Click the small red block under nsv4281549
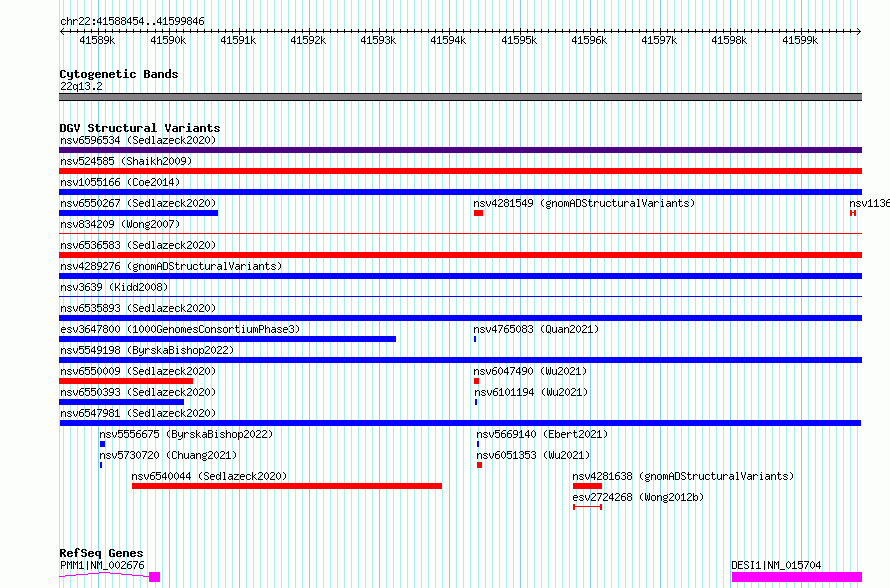This screenshot has width=890, height=588. pyautogui.click(x=478, y=213)
